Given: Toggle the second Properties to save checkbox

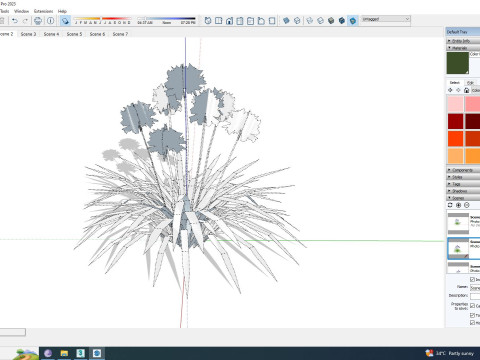Looking at the screenshot, I should 472,315.
